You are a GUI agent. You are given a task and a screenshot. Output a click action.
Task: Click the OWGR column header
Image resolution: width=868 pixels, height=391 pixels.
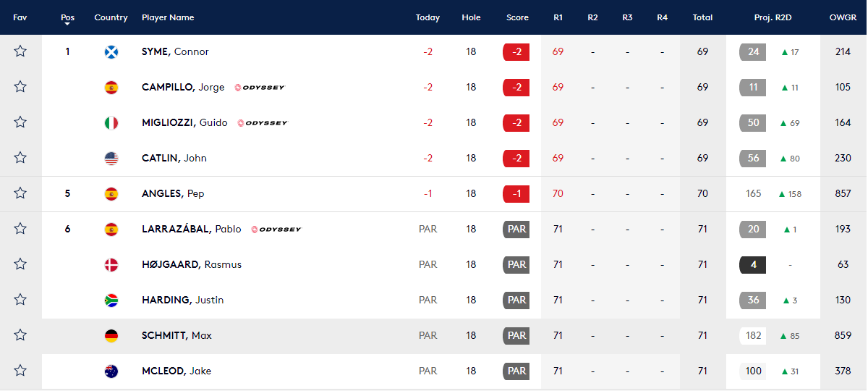(x=843, y=17)
